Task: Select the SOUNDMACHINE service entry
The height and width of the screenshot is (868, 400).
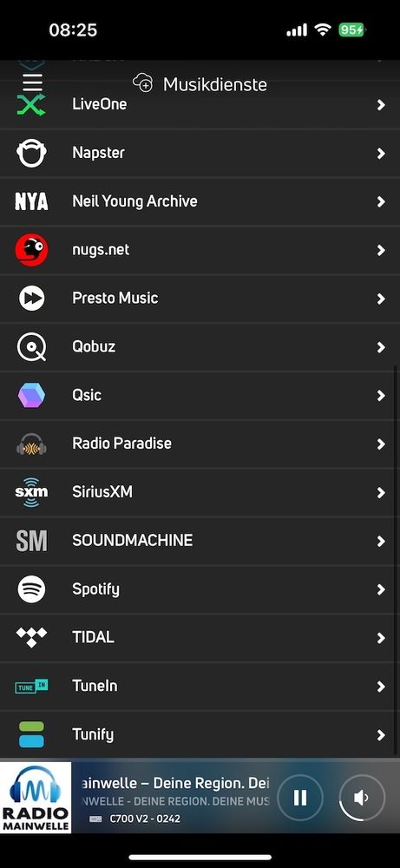Action: [x=200, y=541]
